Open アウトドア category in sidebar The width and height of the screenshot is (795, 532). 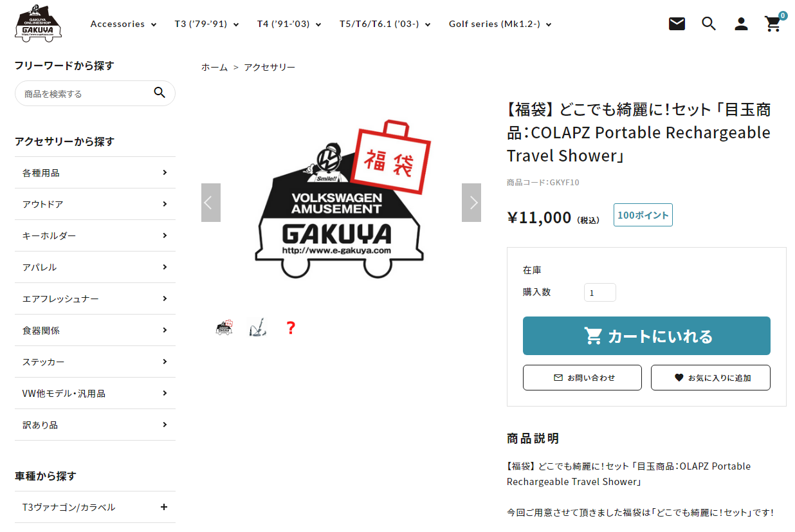coord(95,204)
